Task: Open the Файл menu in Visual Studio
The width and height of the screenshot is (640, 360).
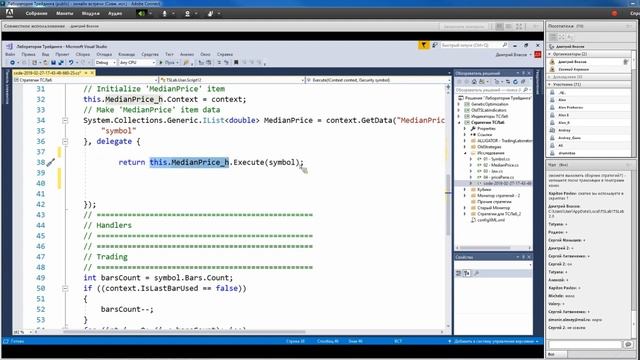Action: 10,54
